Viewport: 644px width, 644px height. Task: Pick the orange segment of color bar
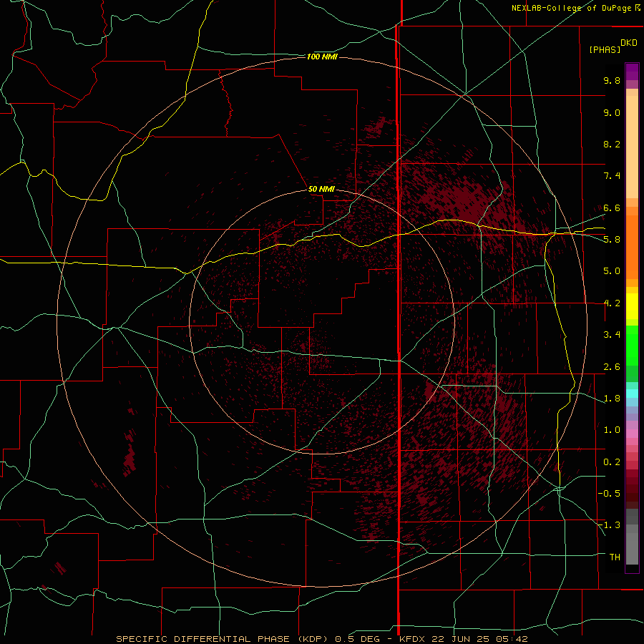(632, 248)
